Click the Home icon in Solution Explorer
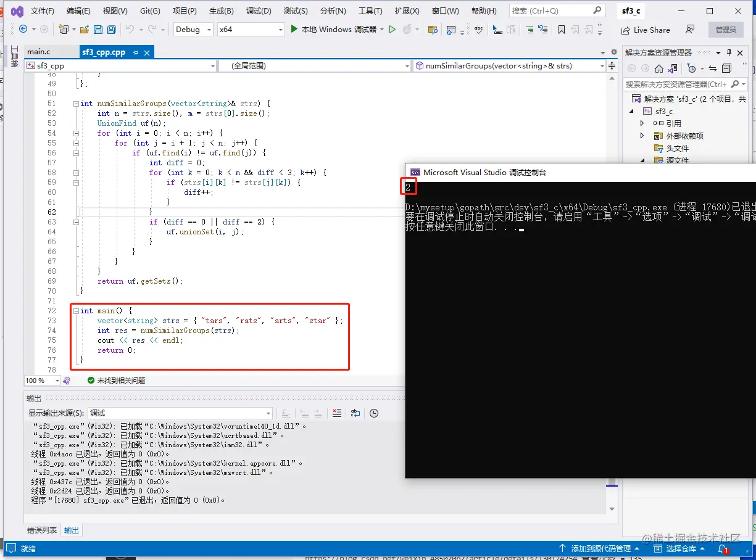The width and height of the screenshot is (756, 560). (x=659, y=68)
